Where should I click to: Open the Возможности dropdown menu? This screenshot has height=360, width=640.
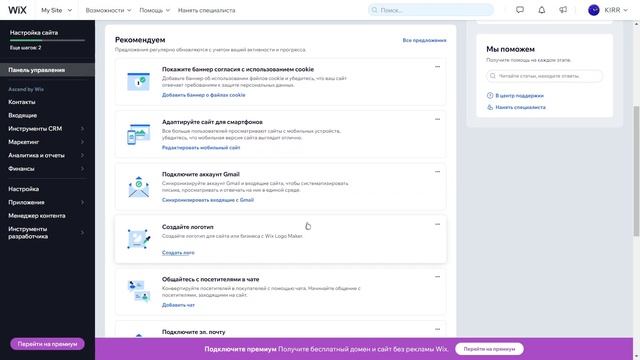pyautogui.click(x=108, y=10)
